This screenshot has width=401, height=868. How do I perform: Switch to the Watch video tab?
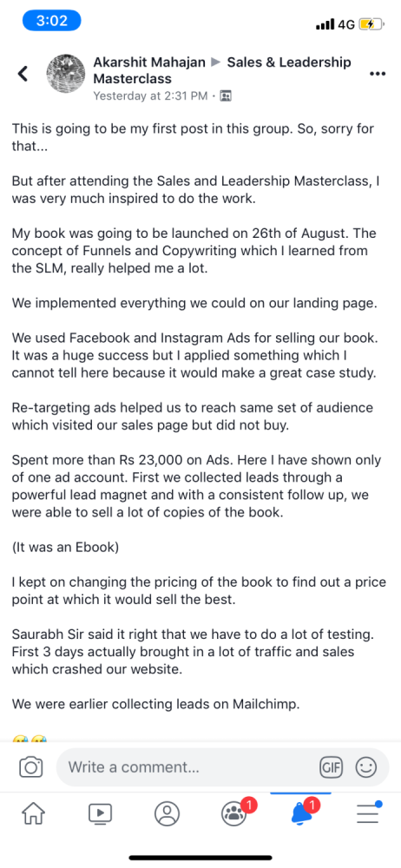click(x=101, y=813)
